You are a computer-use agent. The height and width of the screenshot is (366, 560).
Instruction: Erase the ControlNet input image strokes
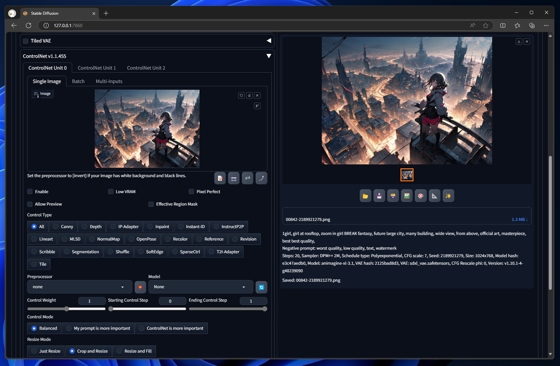[x=249, y=95]
